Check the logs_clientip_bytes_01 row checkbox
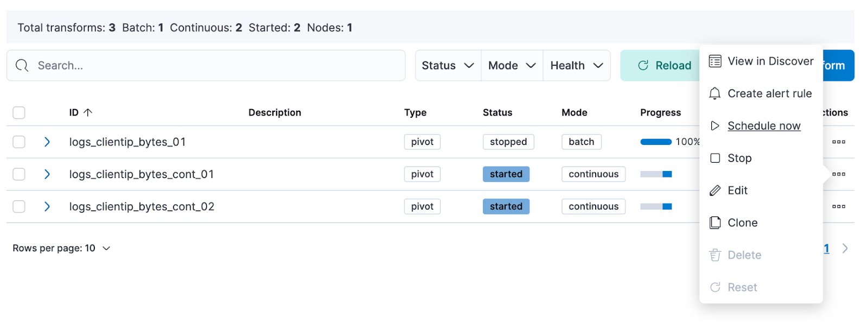This screenshot has height=324, width=868. pos(19,142)
